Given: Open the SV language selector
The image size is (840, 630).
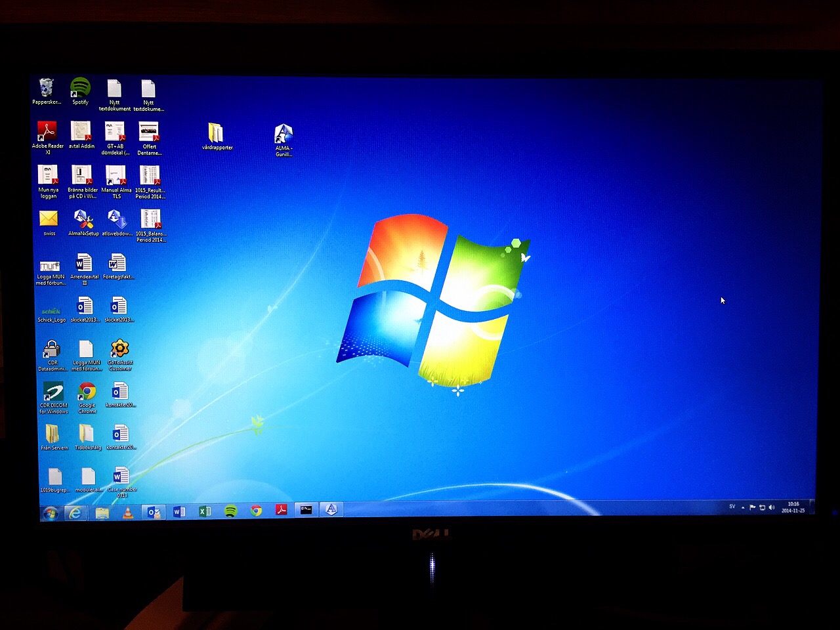Looking at the screenshot, I should (x=732, y=507).
